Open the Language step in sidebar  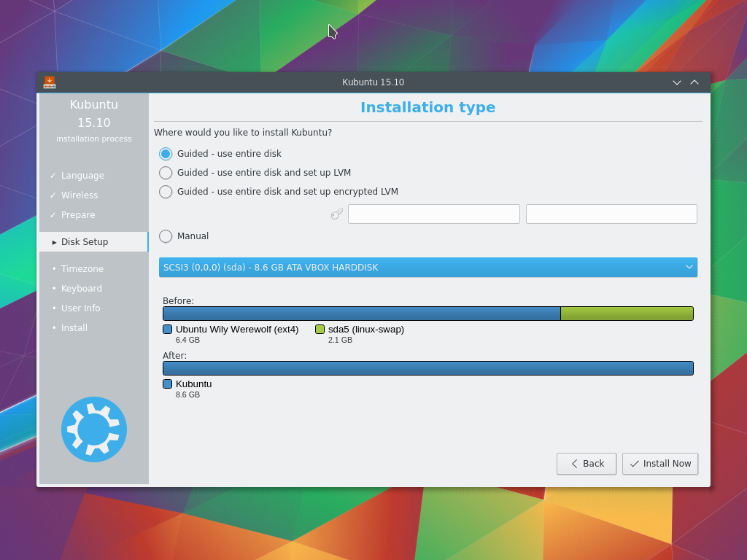click(x=82, y=176)
